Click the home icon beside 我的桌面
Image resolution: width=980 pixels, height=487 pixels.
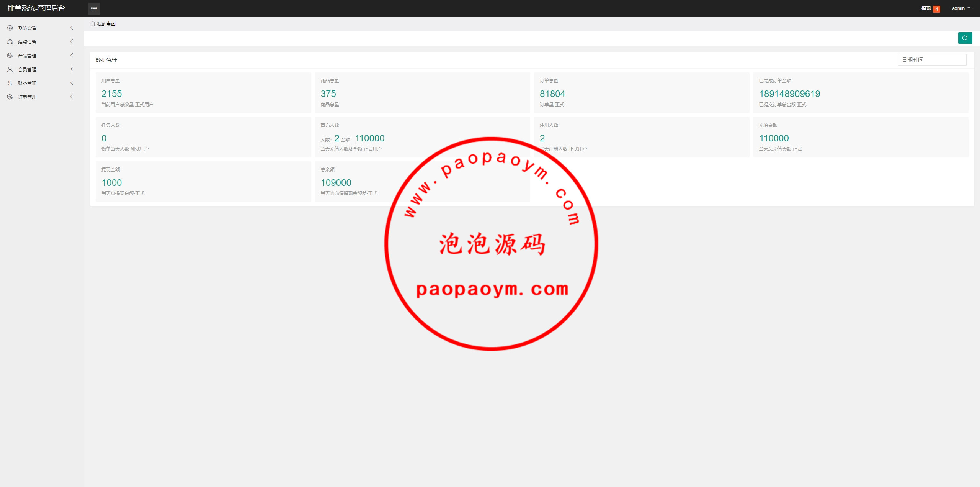pos(93,24)
